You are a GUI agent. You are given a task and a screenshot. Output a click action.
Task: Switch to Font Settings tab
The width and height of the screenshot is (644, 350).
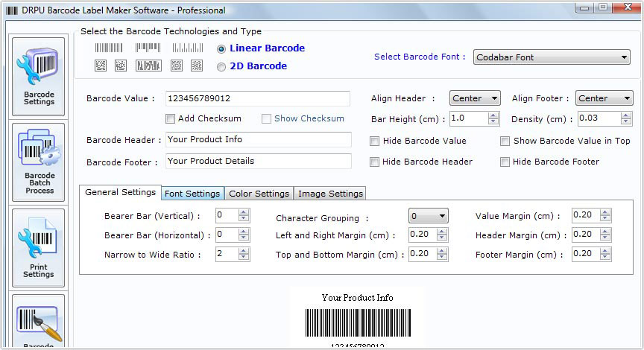click(192, 194)
